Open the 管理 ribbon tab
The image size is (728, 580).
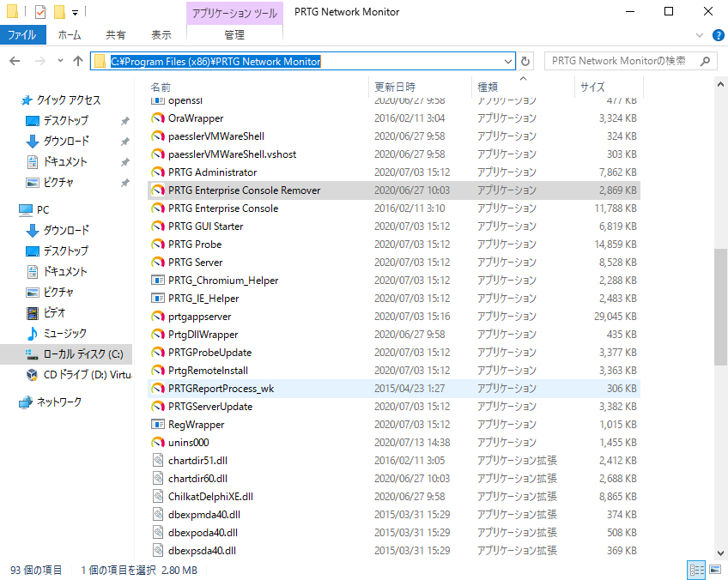pyautogui.click(x=234, y=35)
